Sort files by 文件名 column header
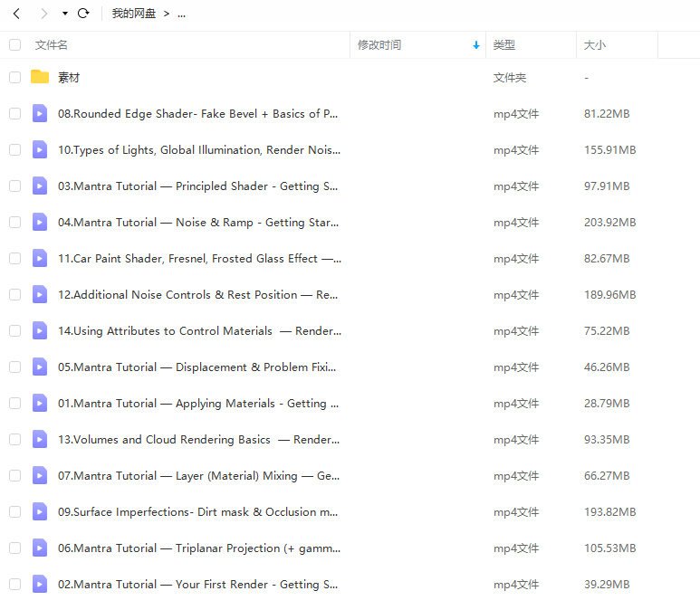Viewport: 700px width, 610px height. click(52, 44)
